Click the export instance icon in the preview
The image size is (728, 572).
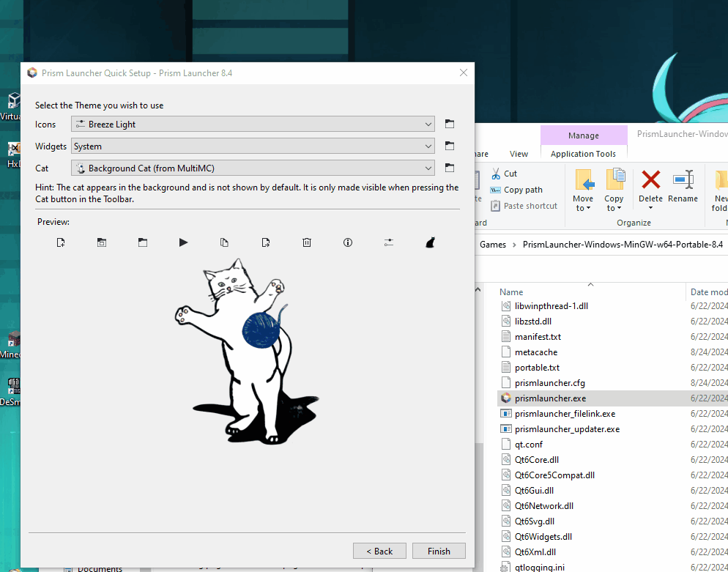(x=266, y=242)
